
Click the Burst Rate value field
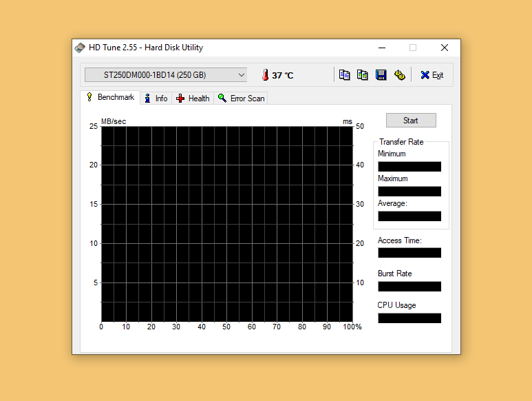click(409, 286)
